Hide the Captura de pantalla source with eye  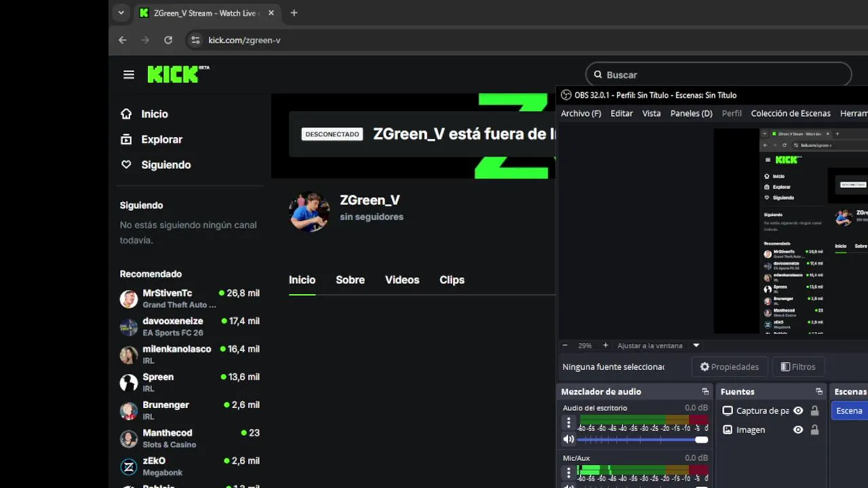[798, 411]
